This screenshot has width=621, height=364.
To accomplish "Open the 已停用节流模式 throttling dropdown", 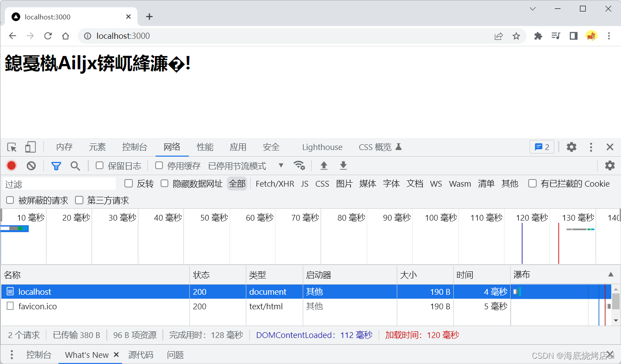I will (x=245, y=166).
